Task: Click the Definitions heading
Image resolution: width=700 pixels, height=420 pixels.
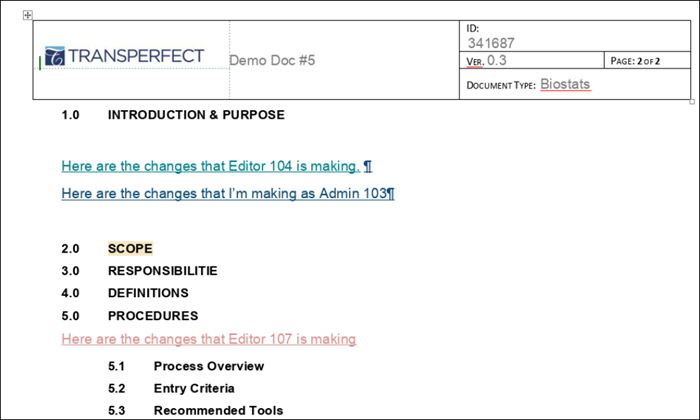Action: coord(148,294)
